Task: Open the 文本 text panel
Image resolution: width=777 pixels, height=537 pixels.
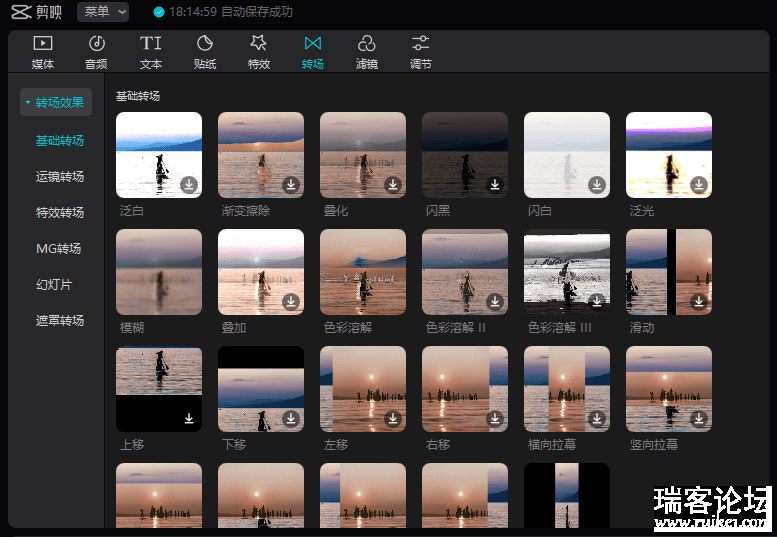Action: coord(151,52)
